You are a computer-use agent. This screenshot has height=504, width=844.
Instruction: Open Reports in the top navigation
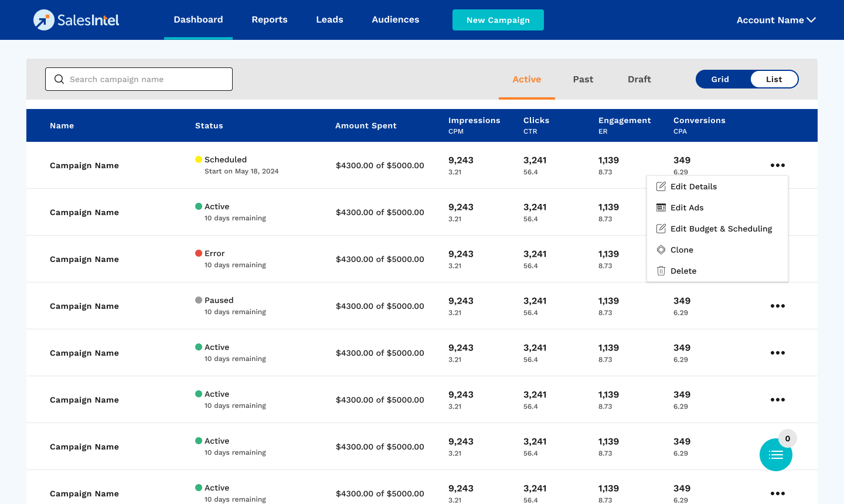click(x=270, y=20)
